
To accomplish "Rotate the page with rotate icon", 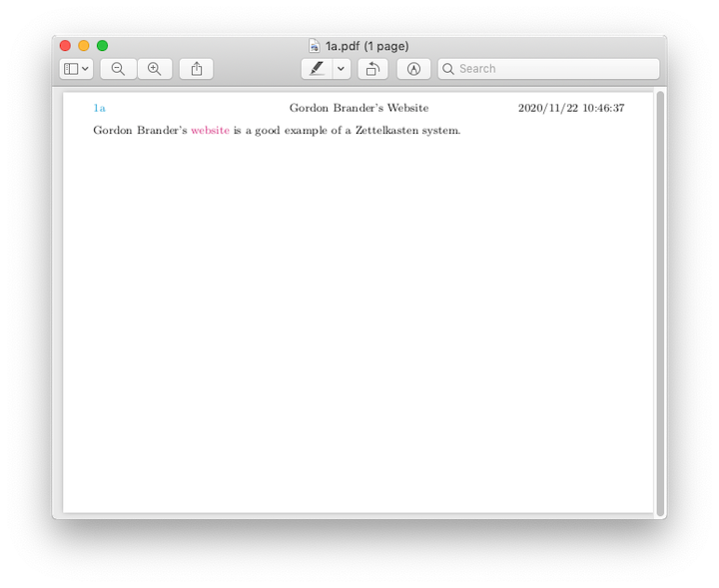I will pyautogui.click(x=372, y=69).
